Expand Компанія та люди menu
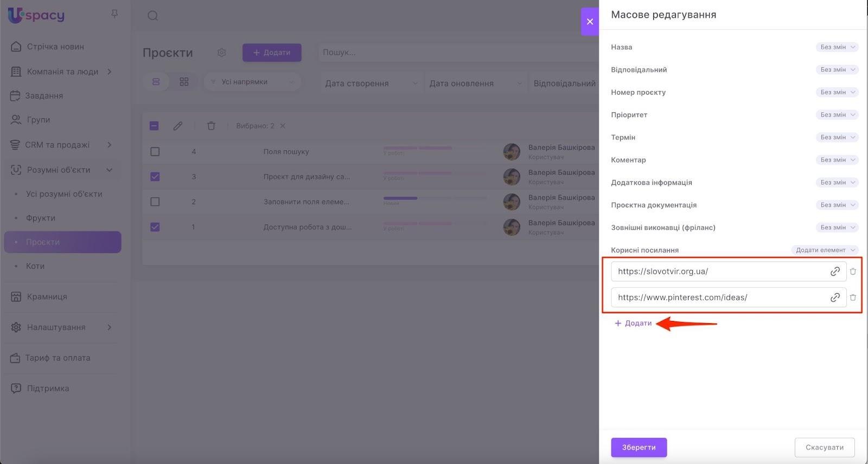The height and width of the screenshot is (464, 868). tap(62, 72)
